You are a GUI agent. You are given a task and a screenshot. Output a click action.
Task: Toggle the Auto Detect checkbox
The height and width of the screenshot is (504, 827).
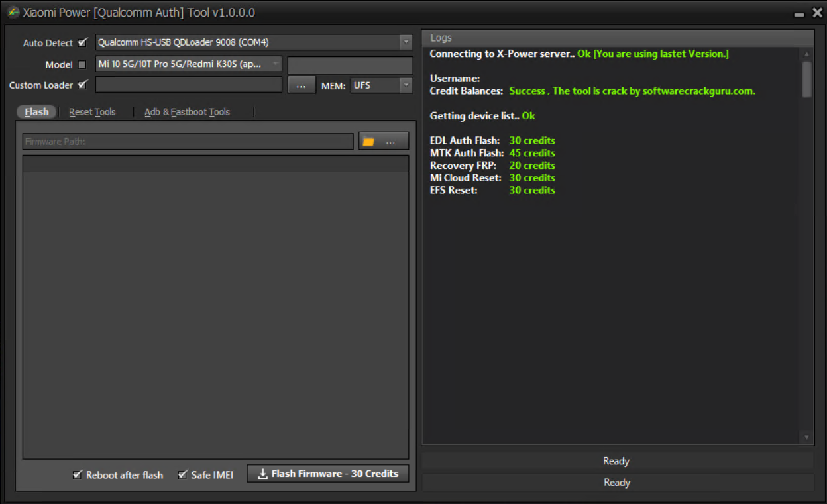(82, 42)
